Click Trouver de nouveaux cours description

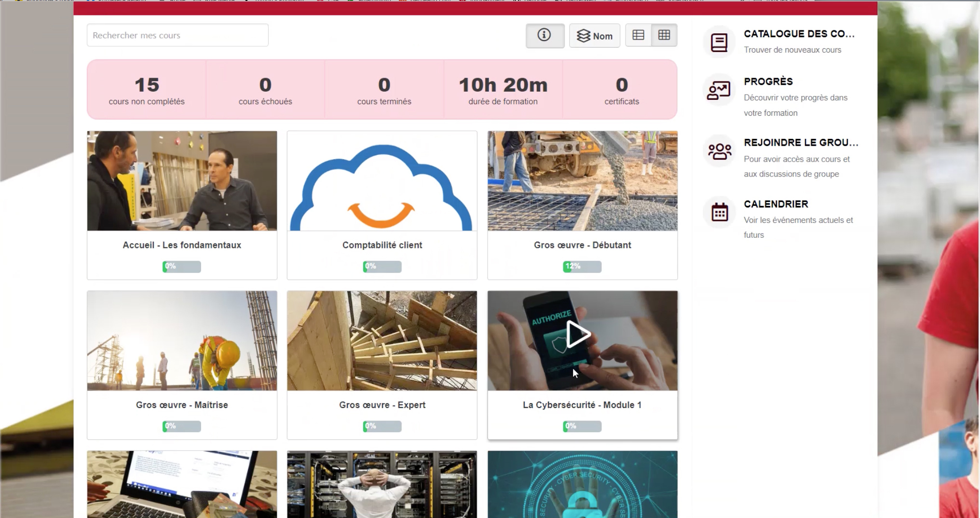[x=792, y=50]
